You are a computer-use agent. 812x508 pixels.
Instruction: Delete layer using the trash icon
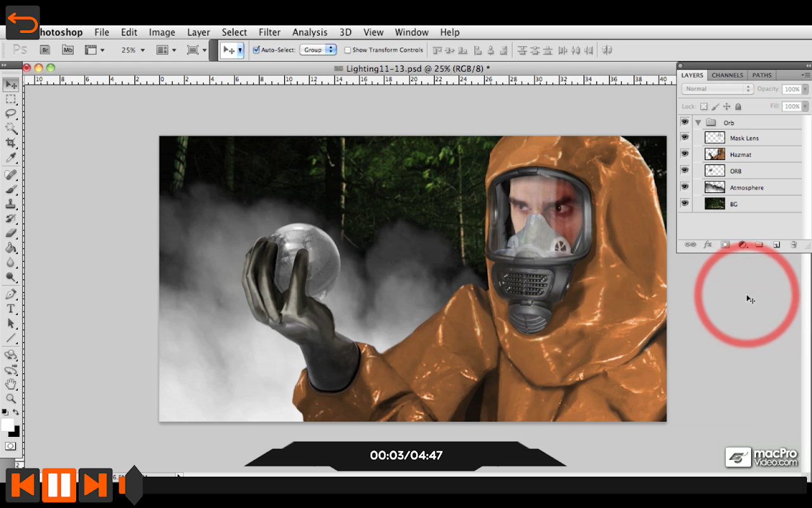[793, 244]
